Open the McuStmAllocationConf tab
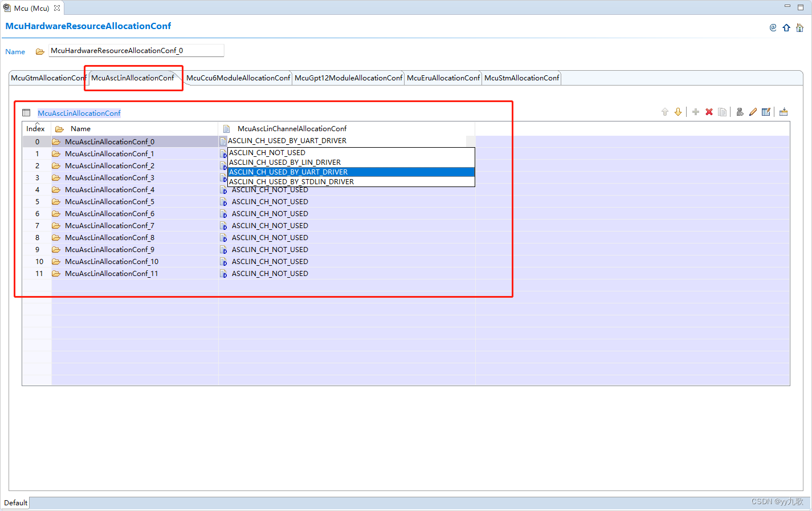 tap(522, 78)
